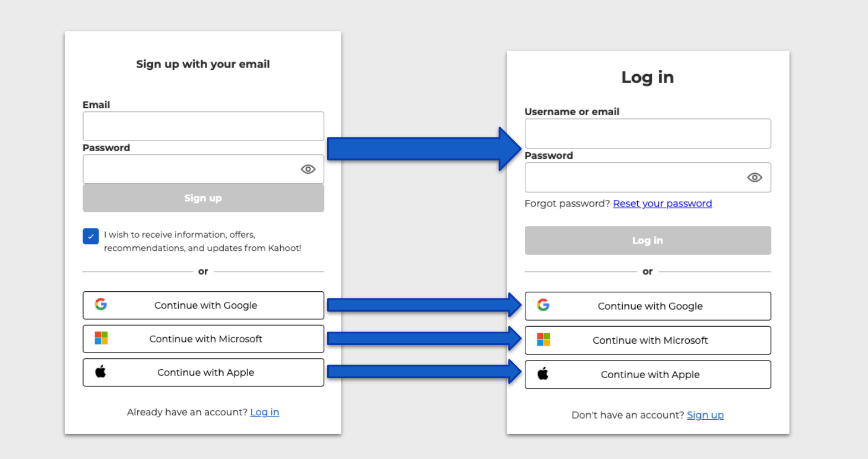Click the Username or email field

(648, 133)
